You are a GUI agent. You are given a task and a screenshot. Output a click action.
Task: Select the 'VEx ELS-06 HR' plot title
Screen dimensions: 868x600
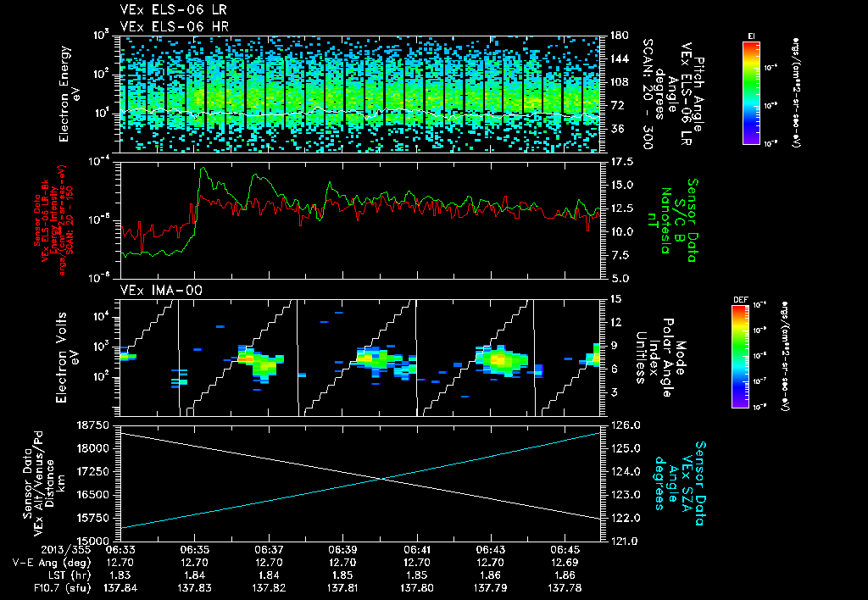[174, 26]
